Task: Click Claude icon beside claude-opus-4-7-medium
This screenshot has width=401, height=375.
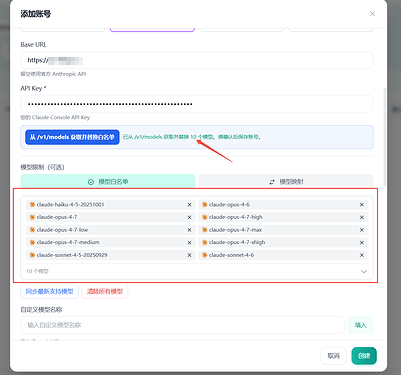Action: pos(32,242)
